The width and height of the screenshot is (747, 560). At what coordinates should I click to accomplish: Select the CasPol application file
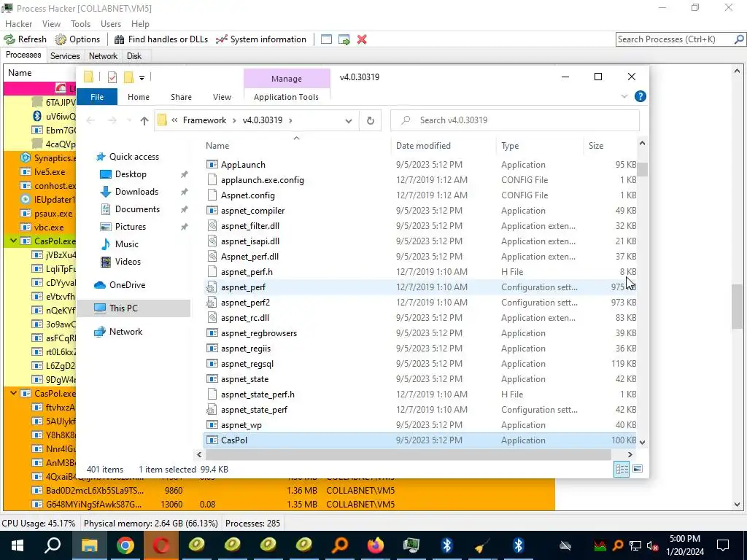click(x=421, y=440)
